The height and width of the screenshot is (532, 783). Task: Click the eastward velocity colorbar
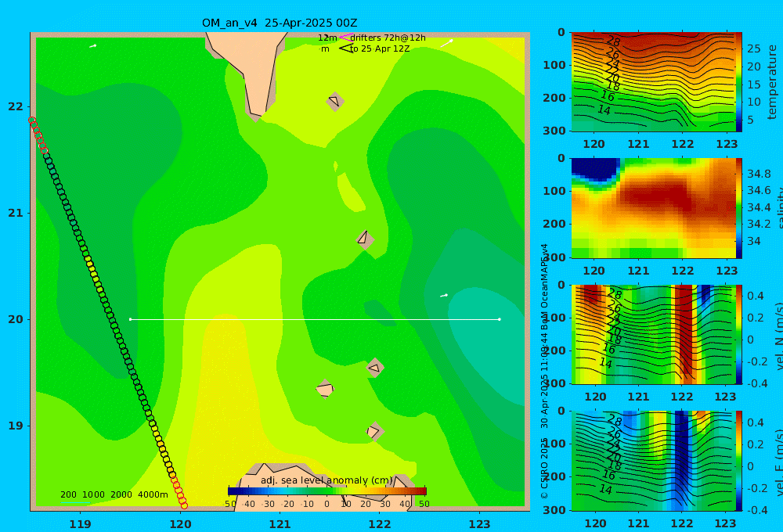pyautogui.click(x=738, y=461)
